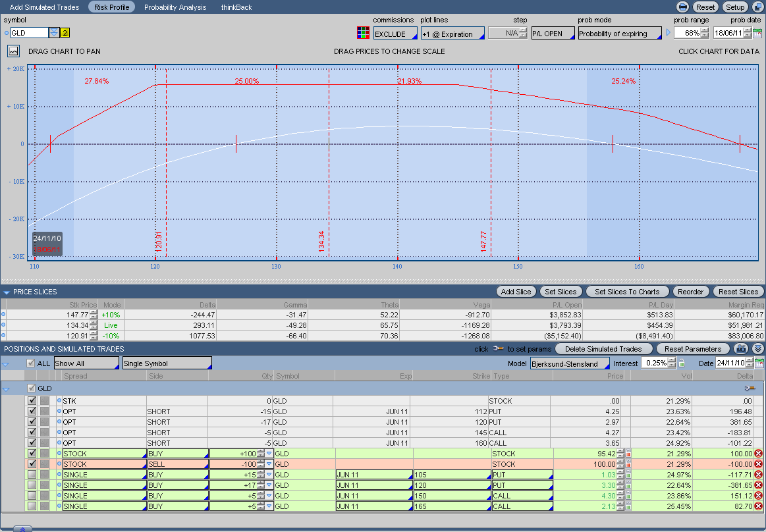Click the yellow number 2 symbol badge
Viewport: 766px width, 532px height.
click(65, 33)
